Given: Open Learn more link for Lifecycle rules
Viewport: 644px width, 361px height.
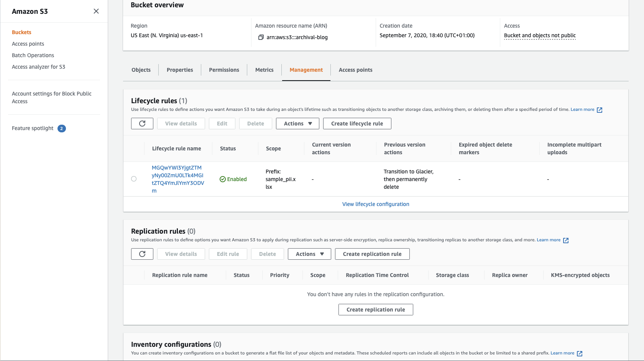Looking at the screenshot, I should [582, 109].
